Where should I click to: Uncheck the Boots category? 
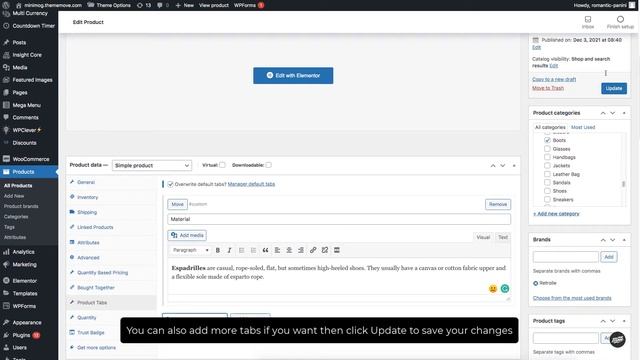tap(547, 140)
